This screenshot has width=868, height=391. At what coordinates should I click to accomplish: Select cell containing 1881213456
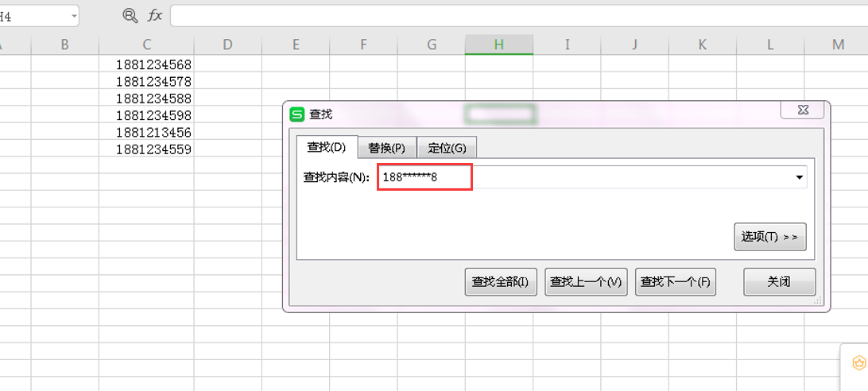pos(146,132)
